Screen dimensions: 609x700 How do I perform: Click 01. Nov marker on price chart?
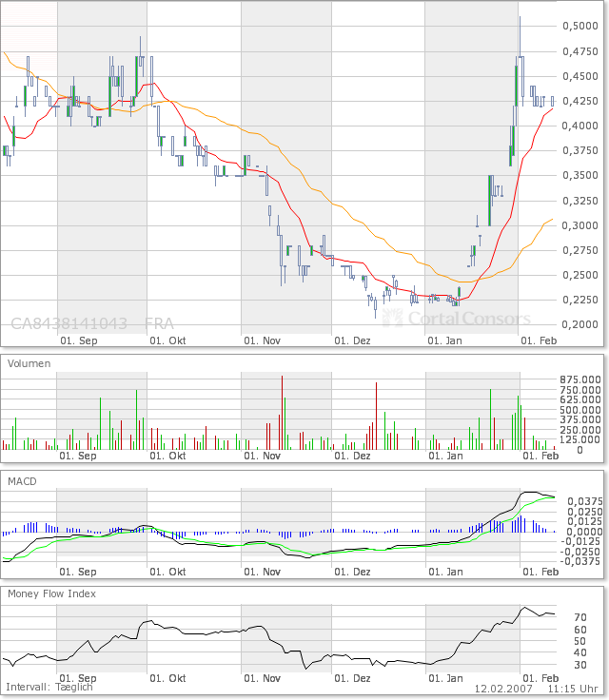tap(263, 340)
